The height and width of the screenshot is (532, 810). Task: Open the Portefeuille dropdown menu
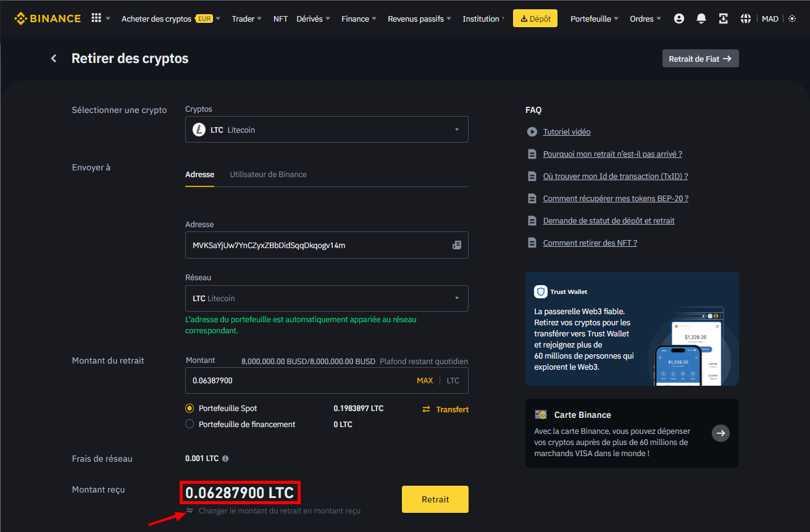(x=594, y=19)
